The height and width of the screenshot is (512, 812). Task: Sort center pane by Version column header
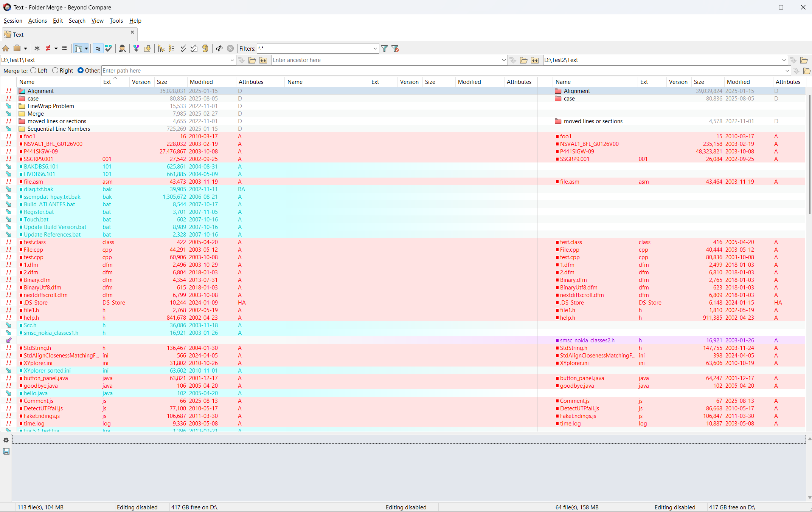[410, 82]
